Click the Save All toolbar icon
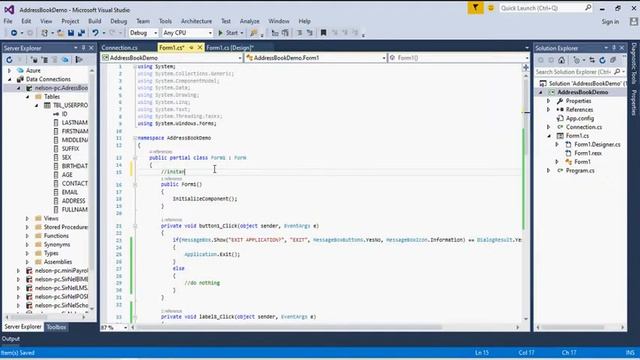Screen dimensions: 640x360 tap(81, 33)
